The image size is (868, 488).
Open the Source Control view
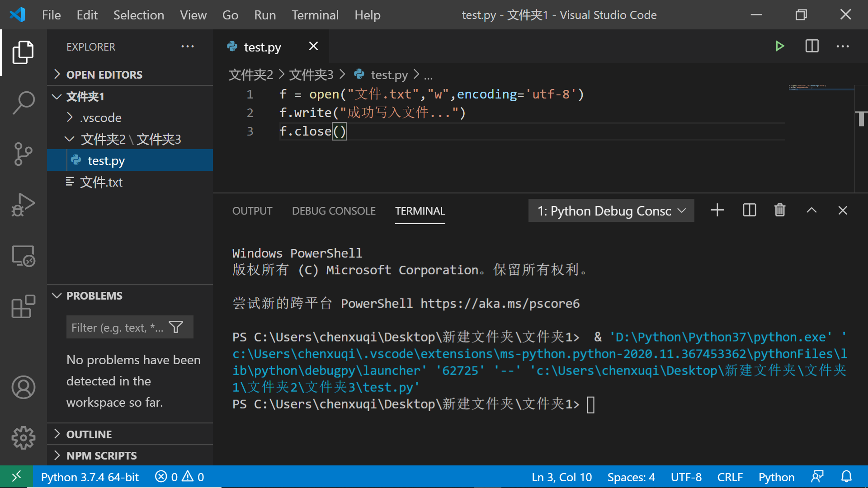pos(24,154)
